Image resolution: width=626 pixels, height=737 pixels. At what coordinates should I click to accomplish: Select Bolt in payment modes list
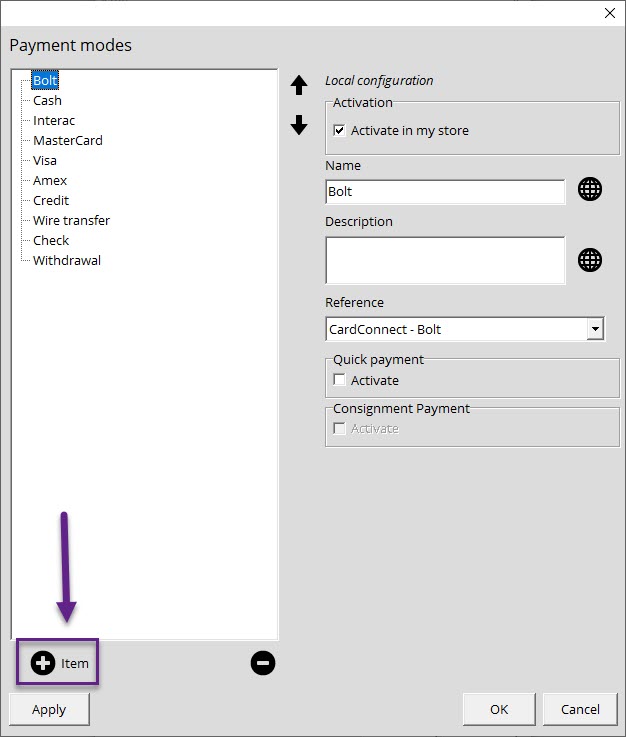[x=45, y=80]
